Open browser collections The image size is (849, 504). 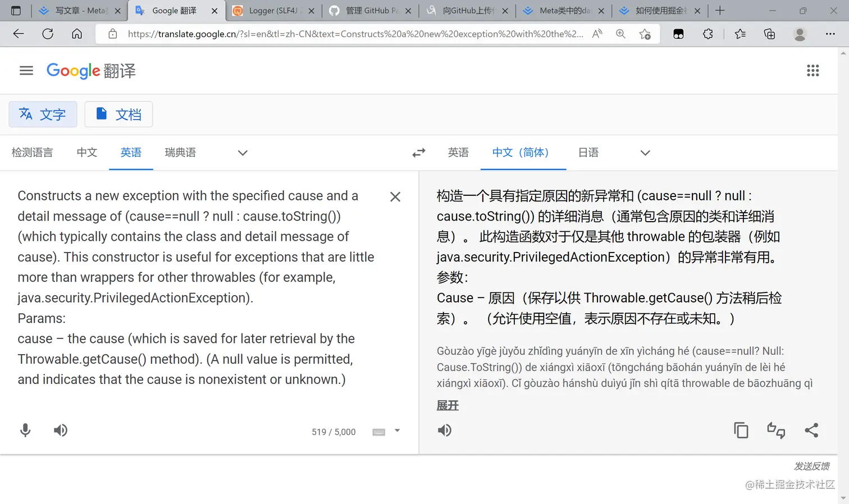(770, 34)
